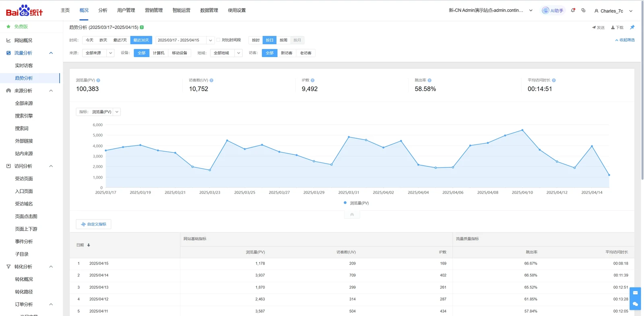Viewport: 644px width, 316px height.
Task: Click the green help icon beside 趋势分析 title
Action: point(142,27)
